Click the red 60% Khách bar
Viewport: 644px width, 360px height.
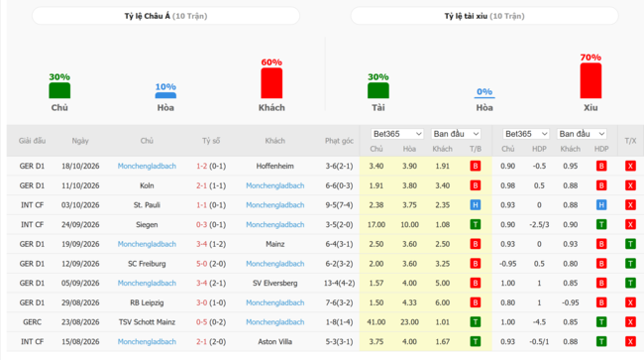(271, 83)
